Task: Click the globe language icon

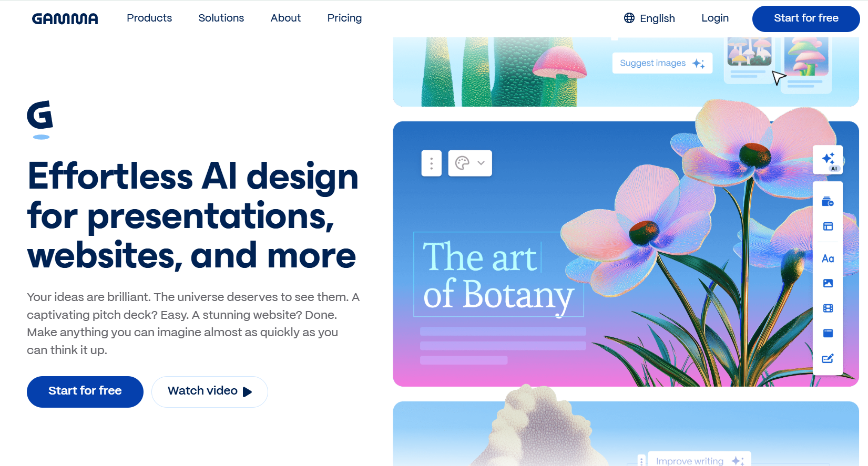Action: (629, 18)
